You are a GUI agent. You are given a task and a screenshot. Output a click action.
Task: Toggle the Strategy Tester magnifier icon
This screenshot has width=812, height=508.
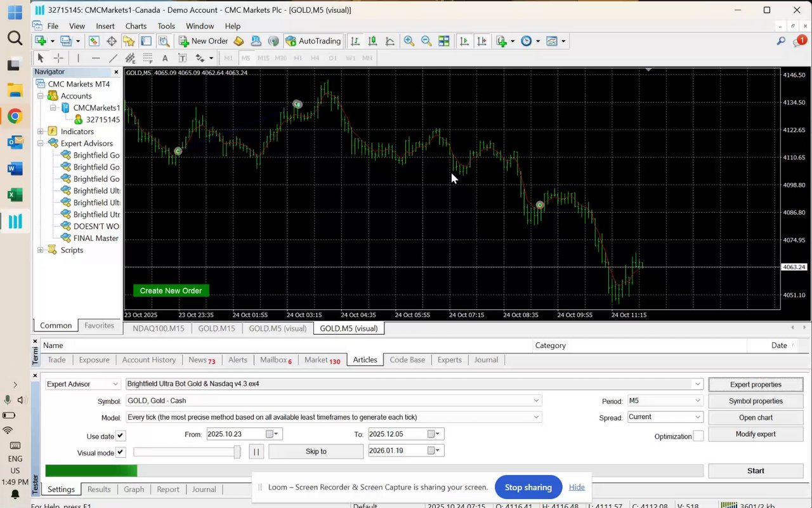[164, 41]
